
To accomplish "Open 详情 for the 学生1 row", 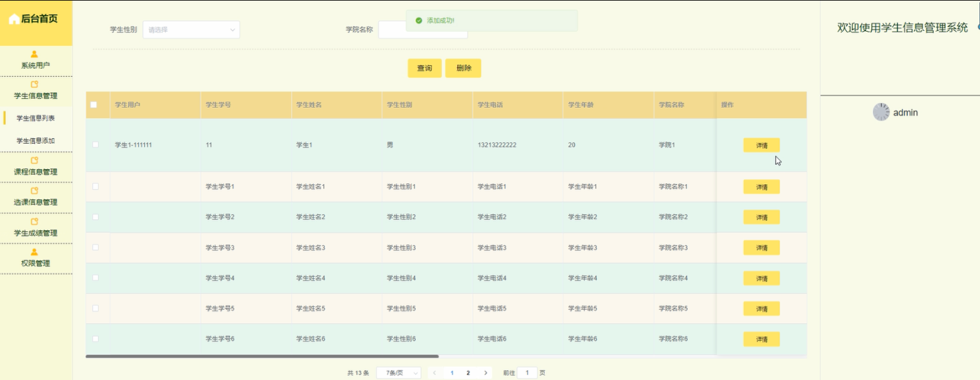I will click(762, 145).
